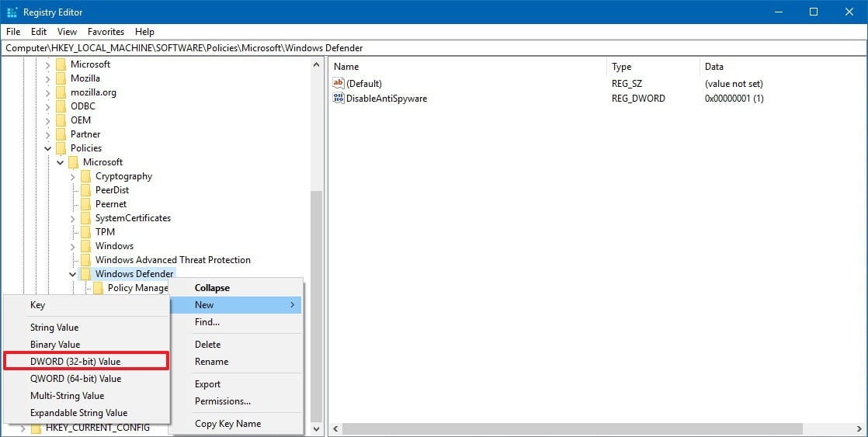The height and width of the screenshot is (437, 868).
Task: Choose Rename from the context menu
Action: point(236,361)
